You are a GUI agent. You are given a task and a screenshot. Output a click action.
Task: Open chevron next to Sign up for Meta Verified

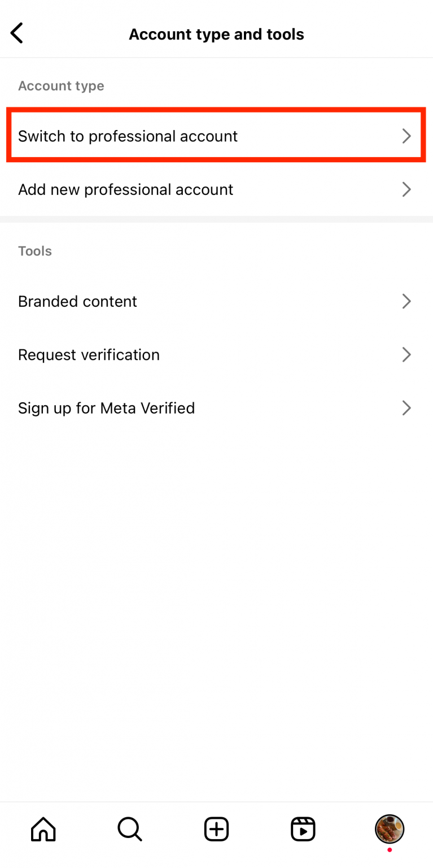click(x=405, y=408)
